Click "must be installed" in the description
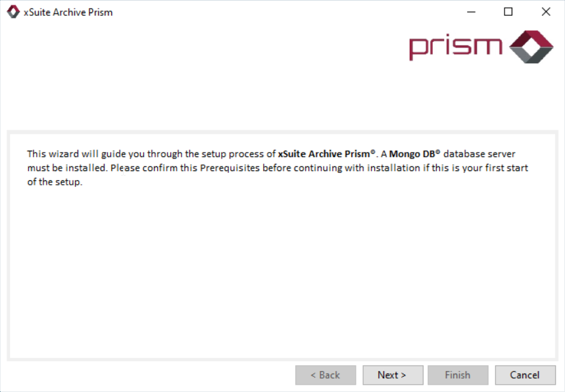 (x=66, y=168)
